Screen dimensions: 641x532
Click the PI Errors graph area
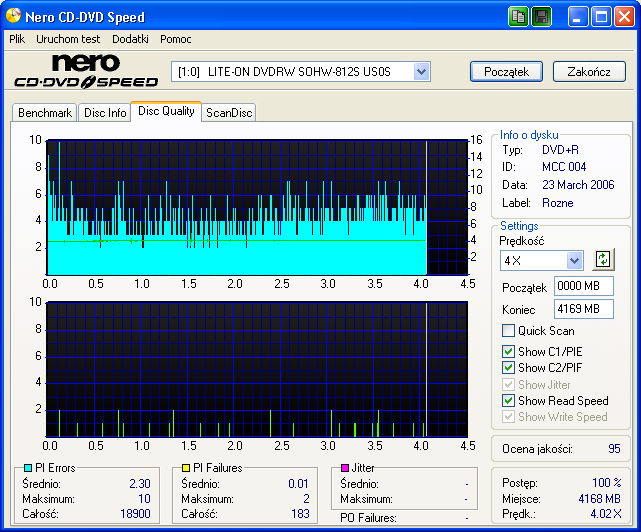click(257, 207)
